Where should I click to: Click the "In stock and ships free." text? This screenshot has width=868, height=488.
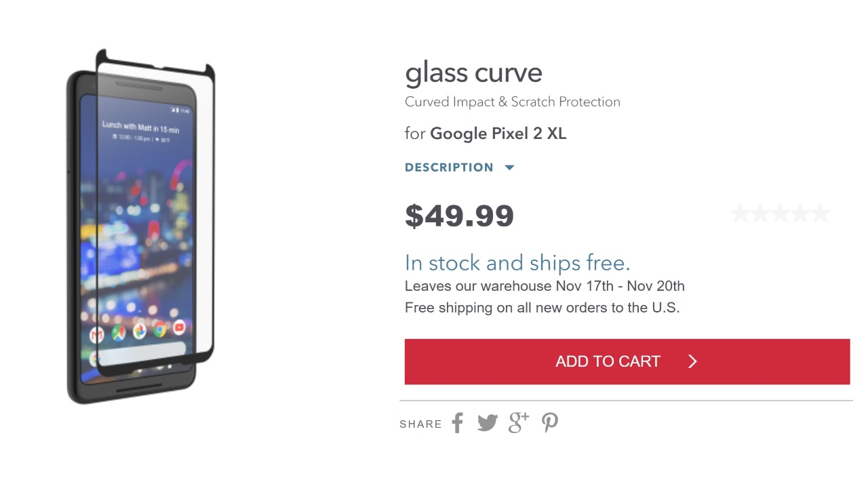517,263
